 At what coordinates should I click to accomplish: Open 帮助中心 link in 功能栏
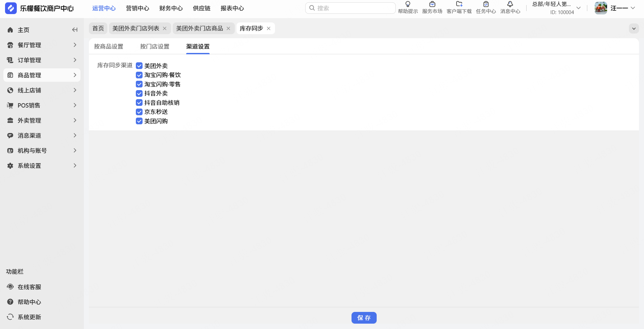[30, 302]
